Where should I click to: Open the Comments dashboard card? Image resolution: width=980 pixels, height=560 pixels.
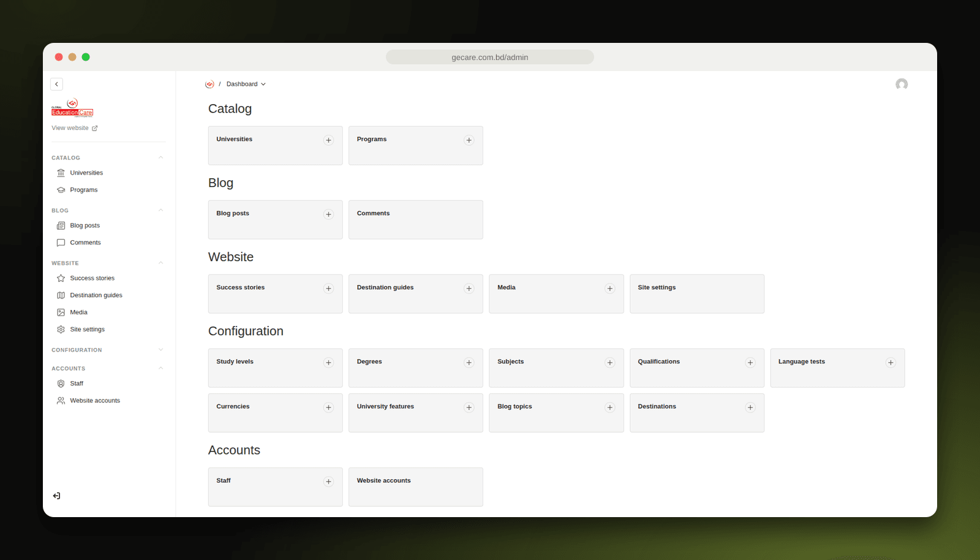pos(416,219)
